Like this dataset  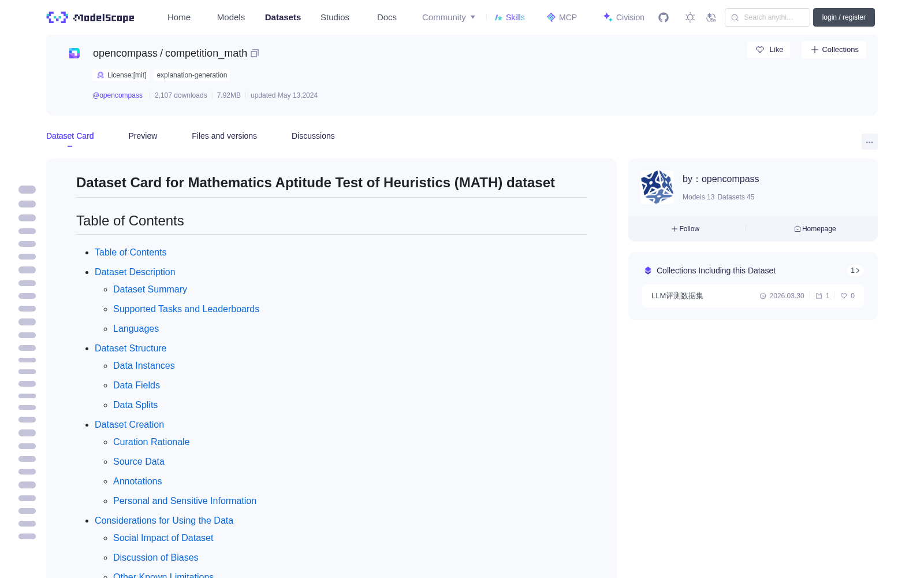[769, 50]
